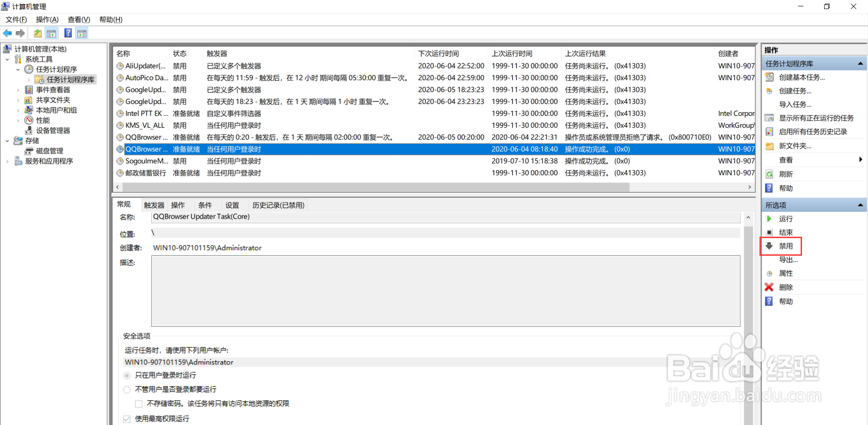Collapse the 存储 tree node
This screenshot has height=425, width=868.
[7, 141]
